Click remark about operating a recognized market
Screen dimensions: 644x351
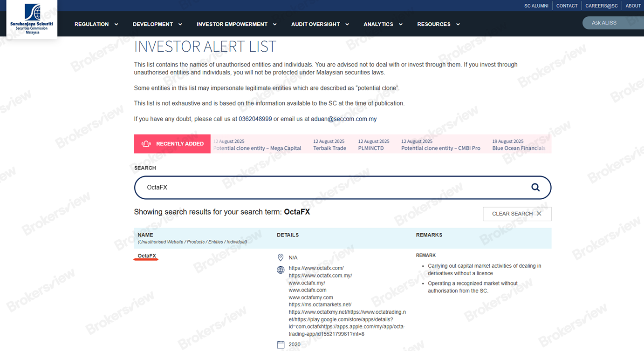(x=473, y=287)
